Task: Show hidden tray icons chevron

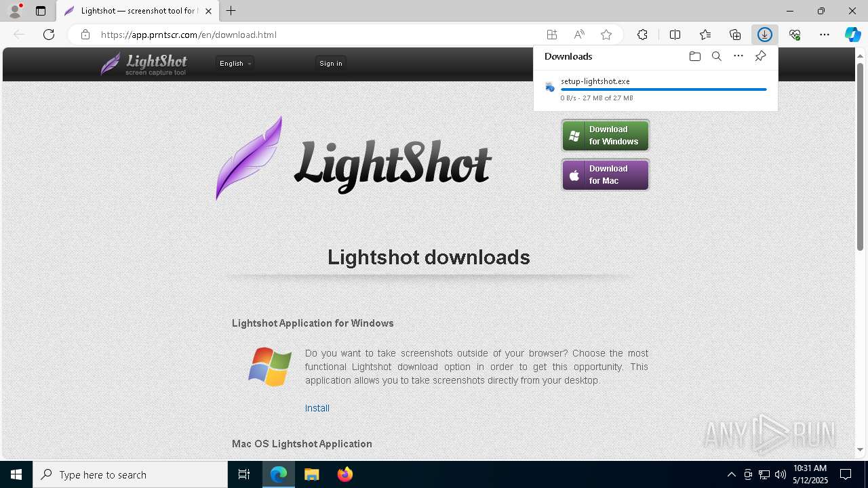Action: 731,474
